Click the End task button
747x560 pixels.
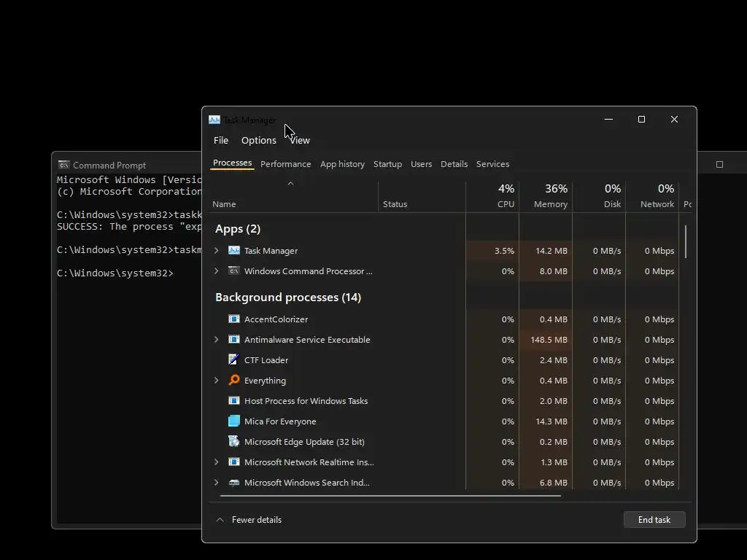pos(654,519)
